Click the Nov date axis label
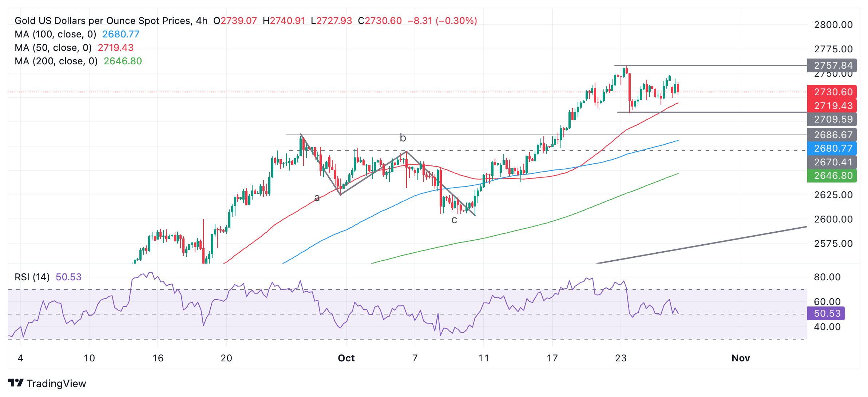Viewport: 868px width, 397px height. [741, 358]
